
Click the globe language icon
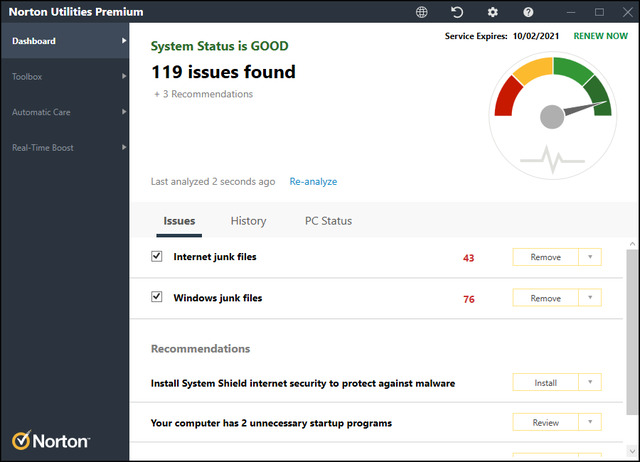coord(422,12)
